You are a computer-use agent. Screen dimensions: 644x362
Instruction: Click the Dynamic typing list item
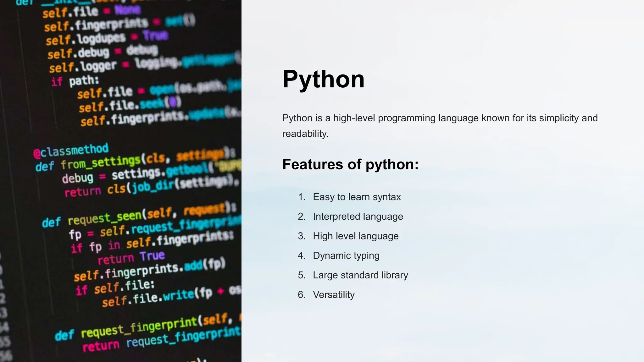346,255
